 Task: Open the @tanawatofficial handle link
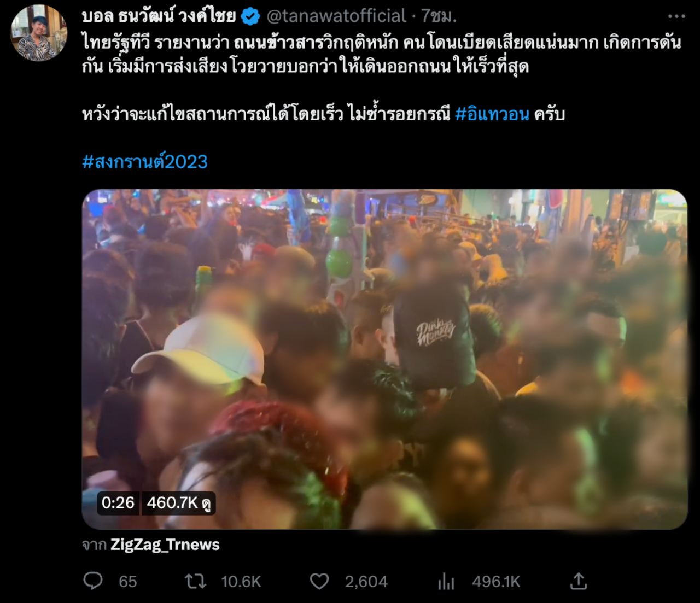336,16
